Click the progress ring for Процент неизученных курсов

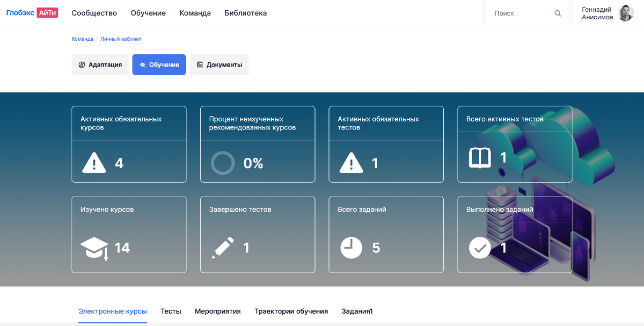click(x=222, y=163)
